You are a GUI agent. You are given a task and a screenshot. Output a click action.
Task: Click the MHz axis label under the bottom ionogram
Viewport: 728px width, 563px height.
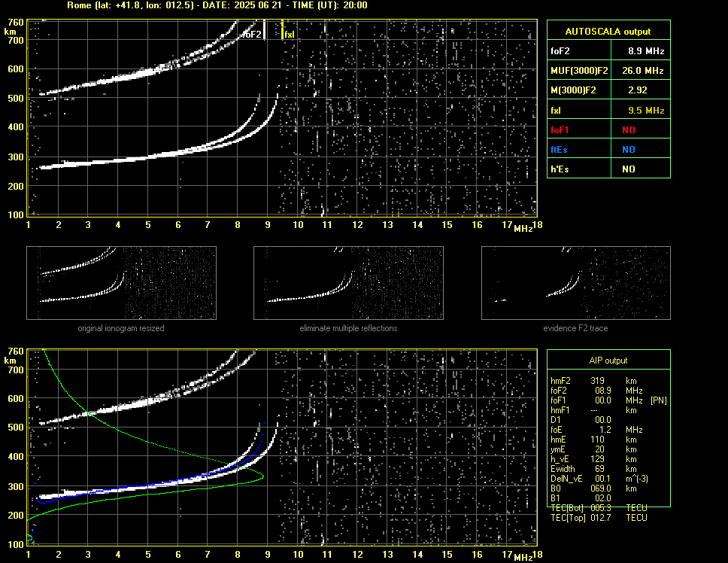[523, 558]
